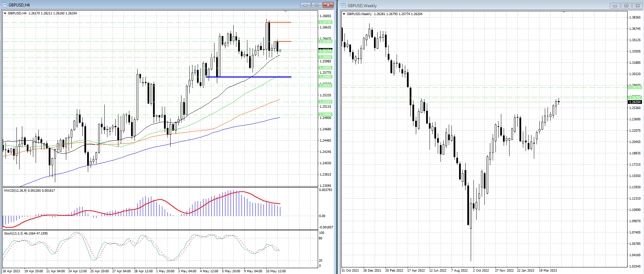Click the GBPUSD,Weekly window chart icon
Image resolution: width=644 pixels, height=274 pixels.
click(343, 5)
